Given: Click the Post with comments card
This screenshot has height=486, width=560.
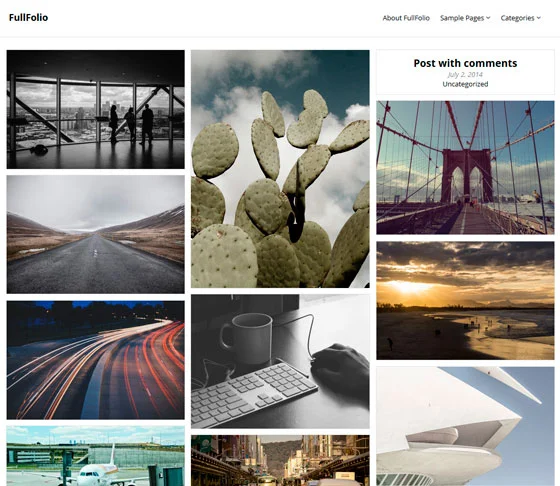Looking at the screenshot, I should coord(465,72).
